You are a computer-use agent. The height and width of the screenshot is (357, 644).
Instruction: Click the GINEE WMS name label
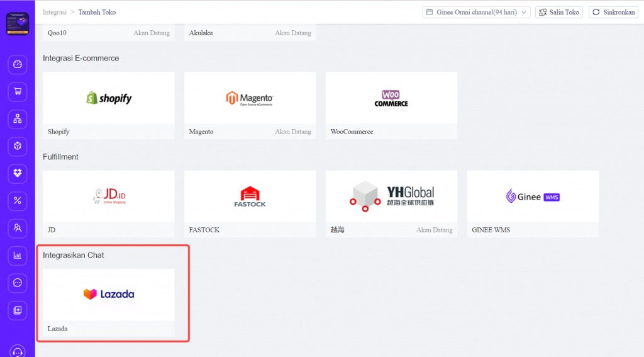click(491, 230)
